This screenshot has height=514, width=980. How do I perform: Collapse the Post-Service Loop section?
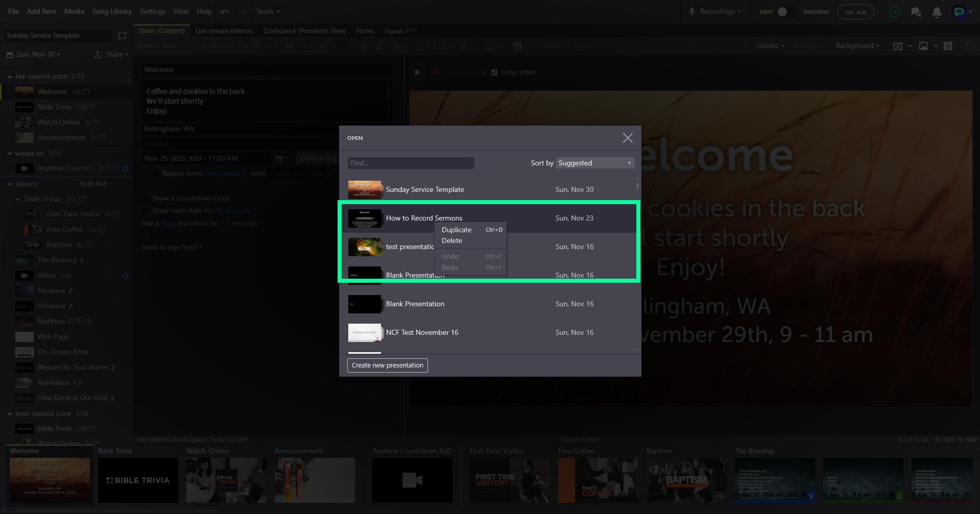click(10, 414)
